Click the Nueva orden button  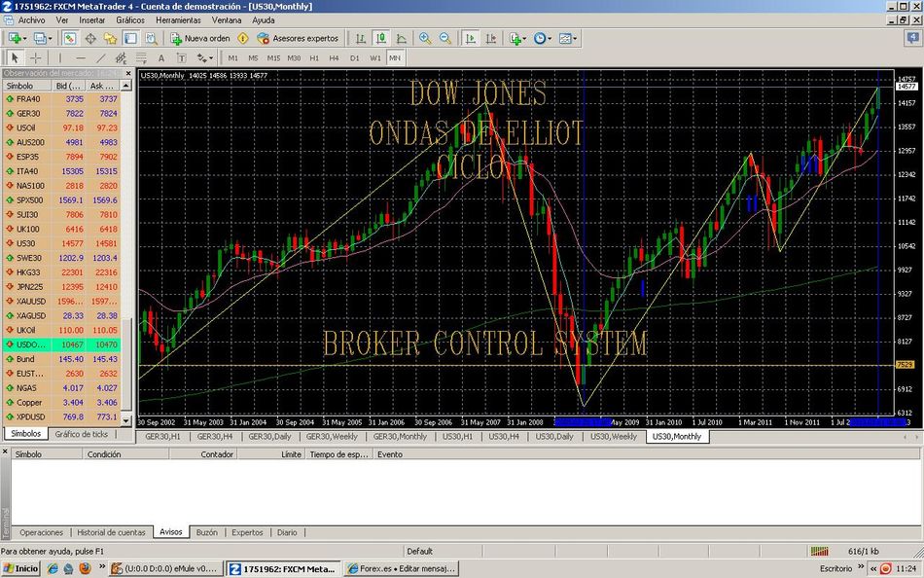click(x=200, y=39)
